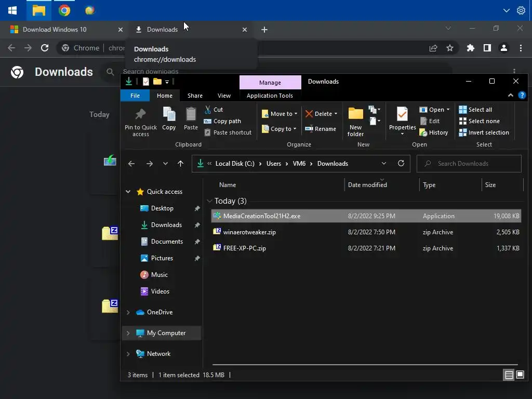The width and height of the screenshot is (532, 399).
Task: Open file History
Action: point(434,132)
